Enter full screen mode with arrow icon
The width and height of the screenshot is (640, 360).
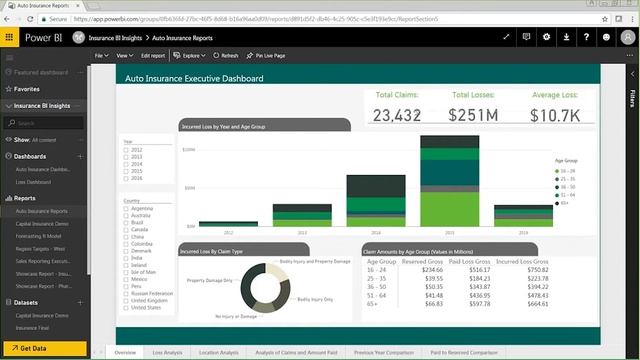point(506,37)
